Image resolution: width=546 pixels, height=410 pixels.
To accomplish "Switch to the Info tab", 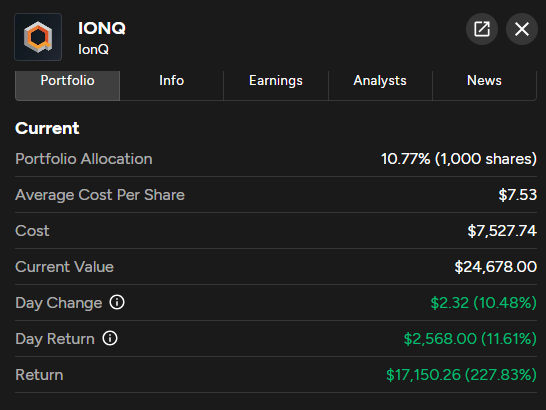I will click(172, 85).
